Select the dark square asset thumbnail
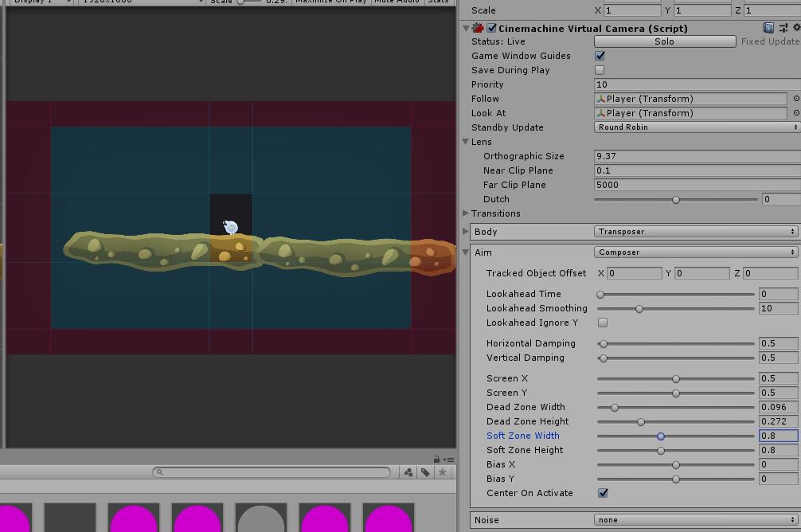 click(x=70, y=518)
